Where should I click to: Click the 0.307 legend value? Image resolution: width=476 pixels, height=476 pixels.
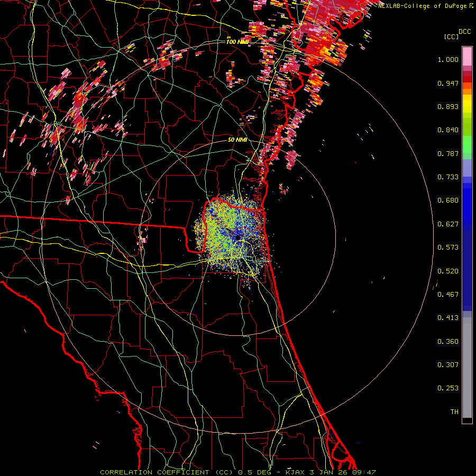pos(448,365)
